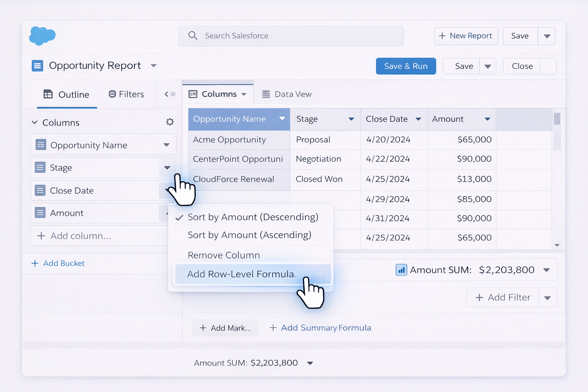Click the Opportunity Name field icon in outline
This screenshot has height=392, width=588.
click(x=41, y=145)
